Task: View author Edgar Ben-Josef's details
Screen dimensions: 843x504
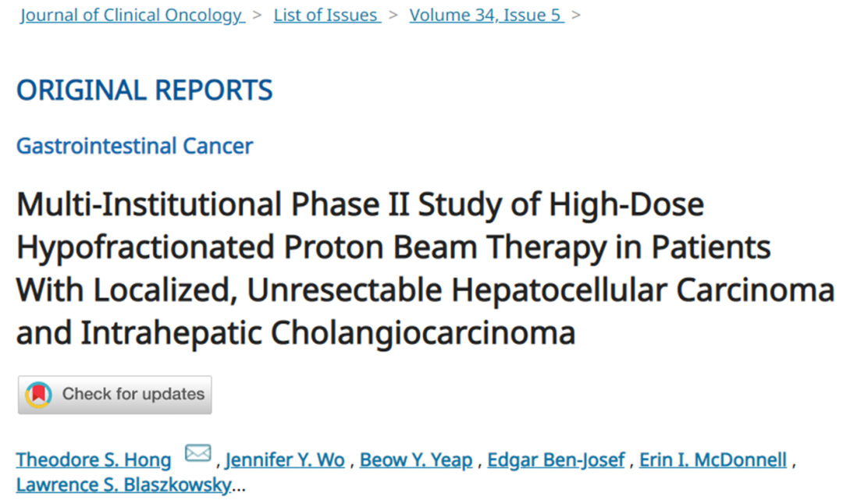Action: [x=556, y=460]
